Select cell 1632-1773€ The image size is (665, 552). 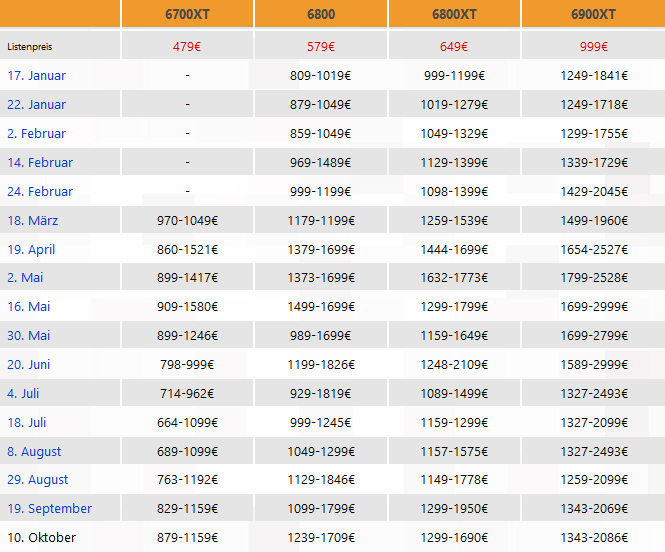click(x=454, y=277)
